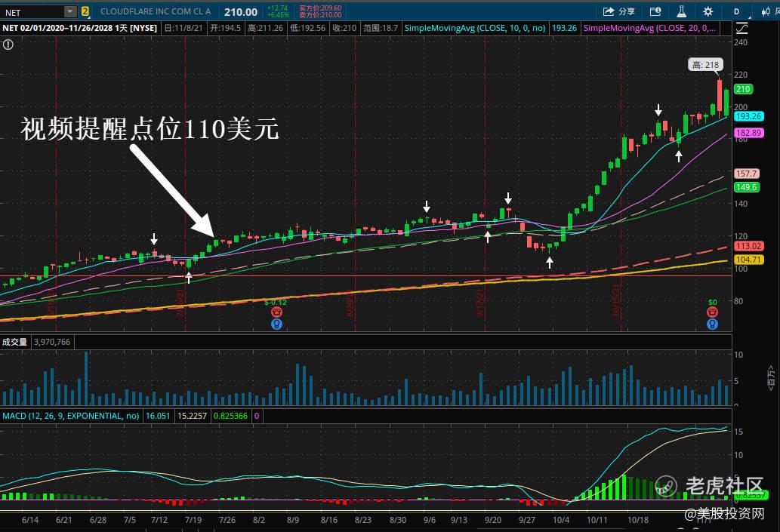The image size is (780, 532).
Task: Click the yellow 2 link-color badge
Action: (85, 11)
